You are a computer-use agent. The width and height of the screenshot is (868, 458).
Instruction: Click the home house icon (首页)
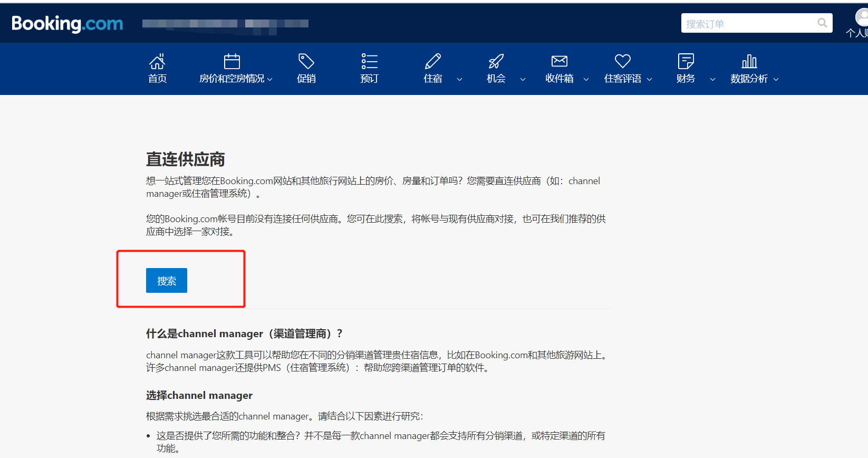(x=157, y=62)
